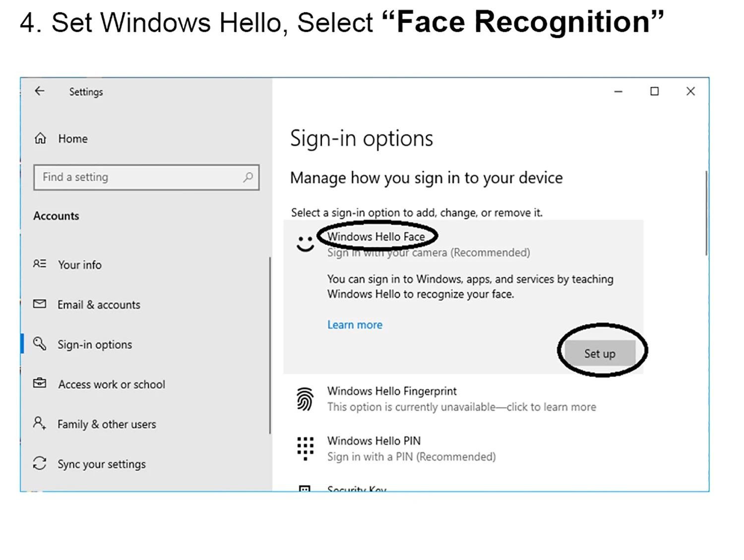Open the Learn more link

pyautogui.click(x=354, y=324)
